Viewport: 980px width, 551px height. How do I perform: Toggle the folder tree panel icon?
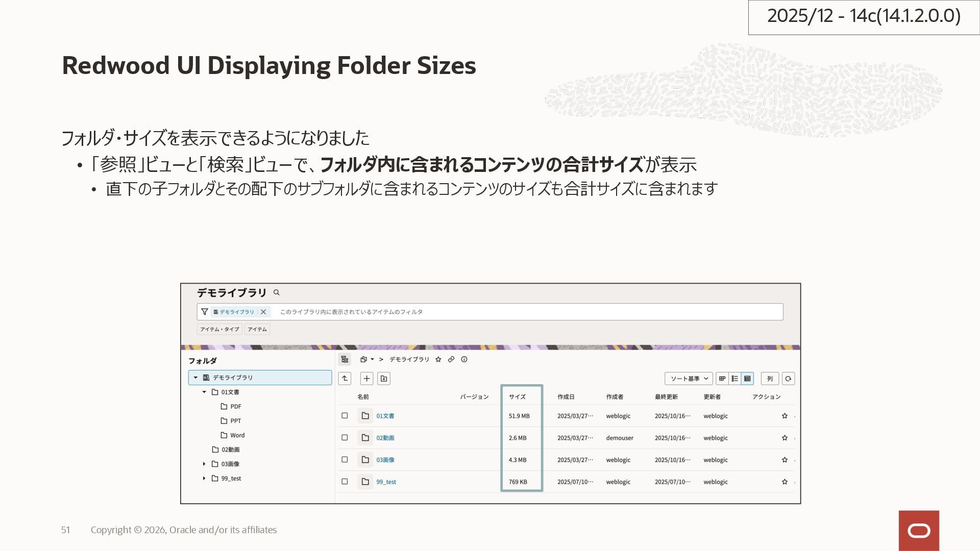[x=345, y=359]
